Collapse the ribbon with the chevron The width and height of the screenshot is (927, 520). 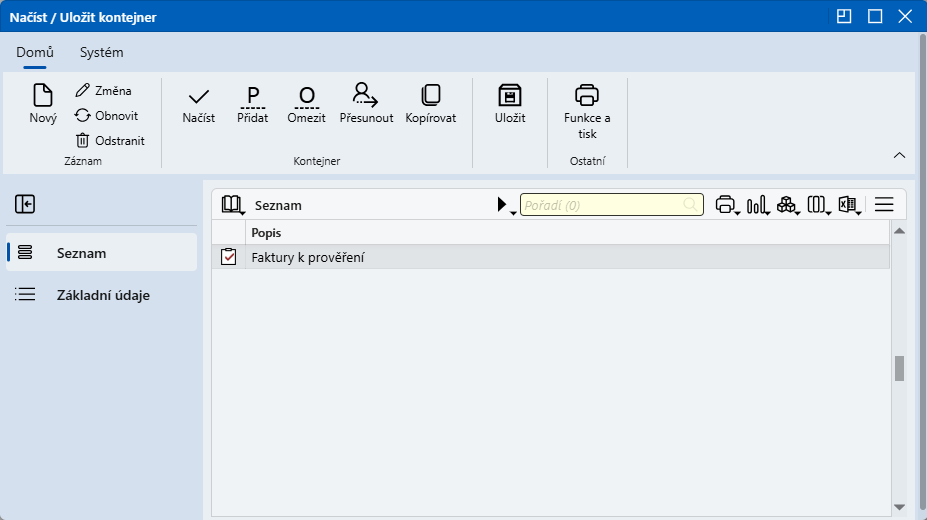click(x=899, y=155)
